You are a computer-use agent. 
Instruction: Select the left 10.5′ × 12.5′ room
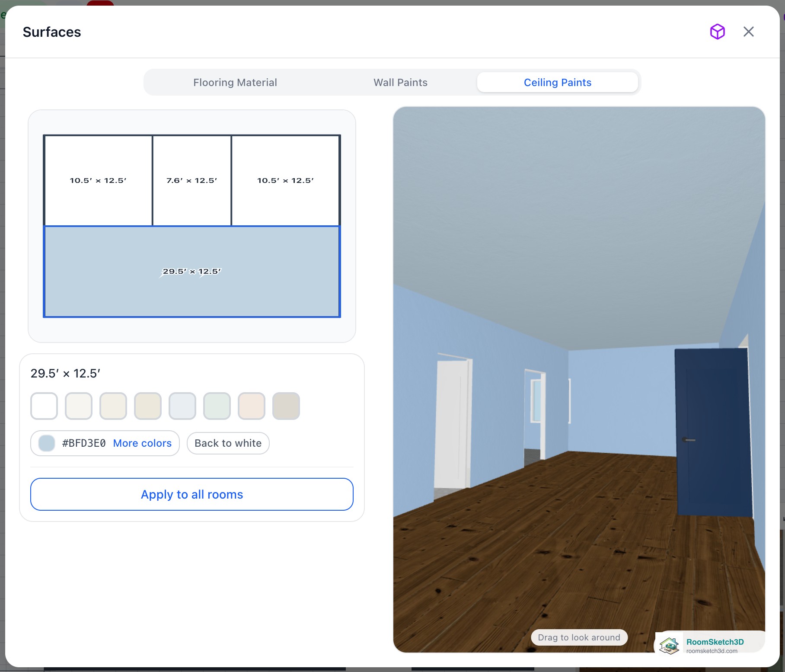click(x=99, y=180)
